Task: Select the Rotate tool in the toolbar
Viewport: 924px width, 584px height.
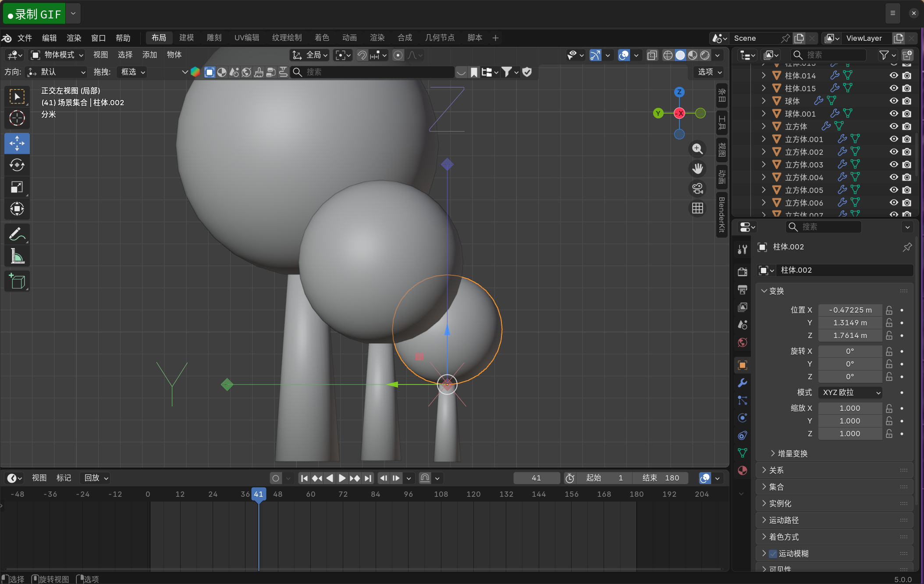Action: click(x=17, y=165)
